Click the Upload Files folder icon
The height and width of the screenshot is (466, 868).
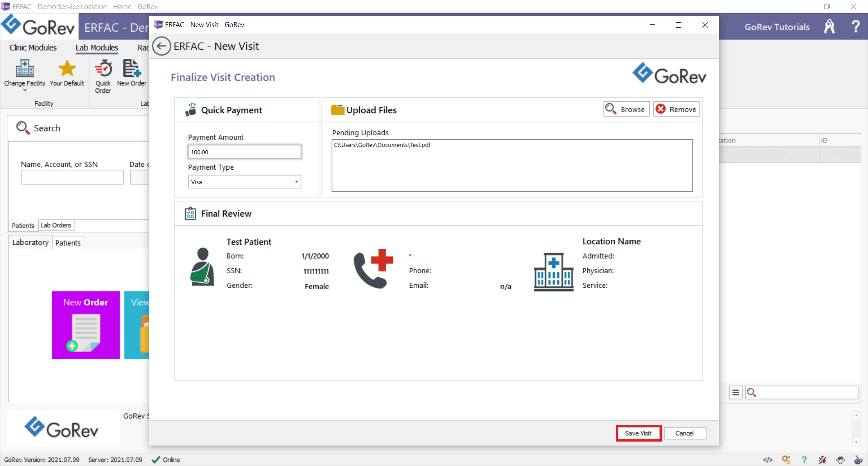coord(338,110)
